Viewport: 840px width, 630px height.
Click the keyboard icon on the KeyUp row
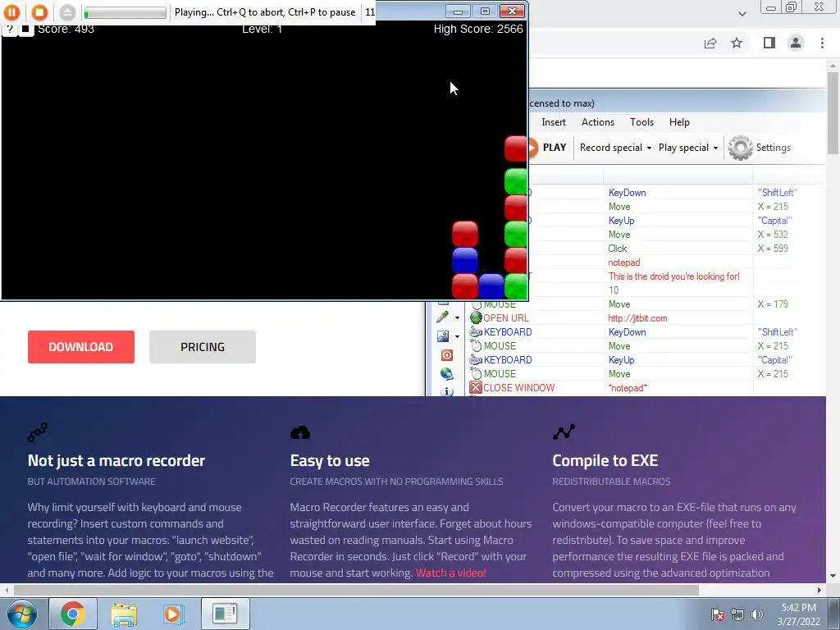click(x=475, y=360)
